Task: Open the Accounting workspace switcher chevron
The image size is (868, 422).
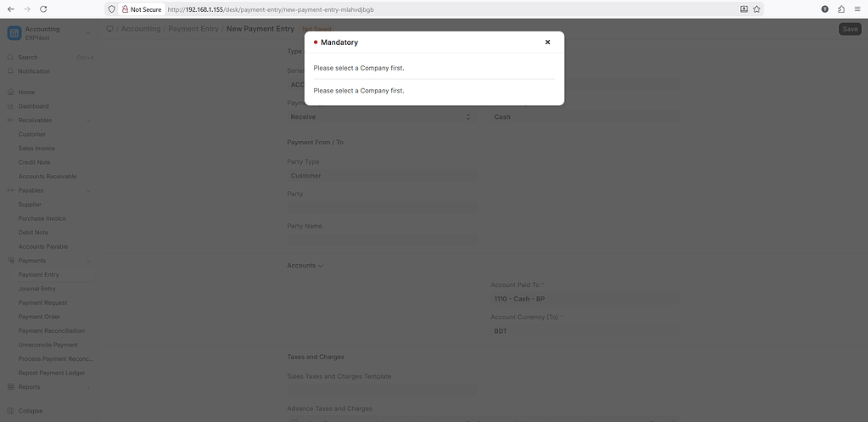Action: 88,33
